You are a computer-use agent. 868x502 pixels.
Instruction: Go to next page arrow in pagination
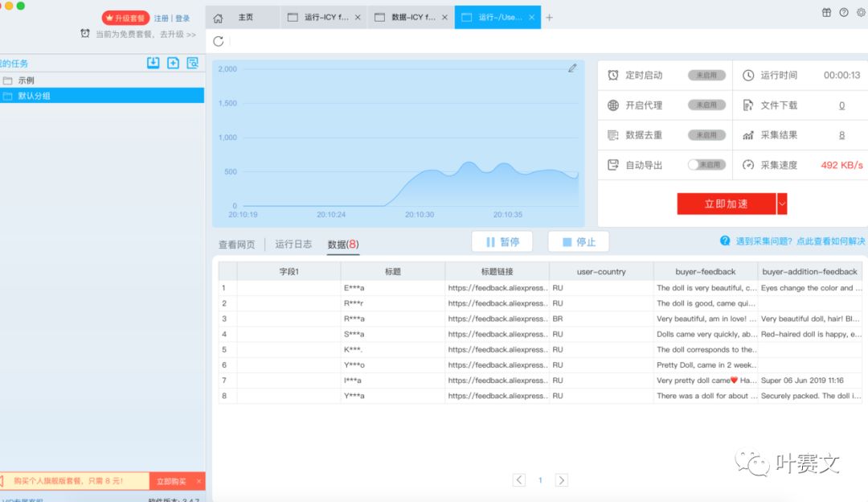[x=562, y=480]
